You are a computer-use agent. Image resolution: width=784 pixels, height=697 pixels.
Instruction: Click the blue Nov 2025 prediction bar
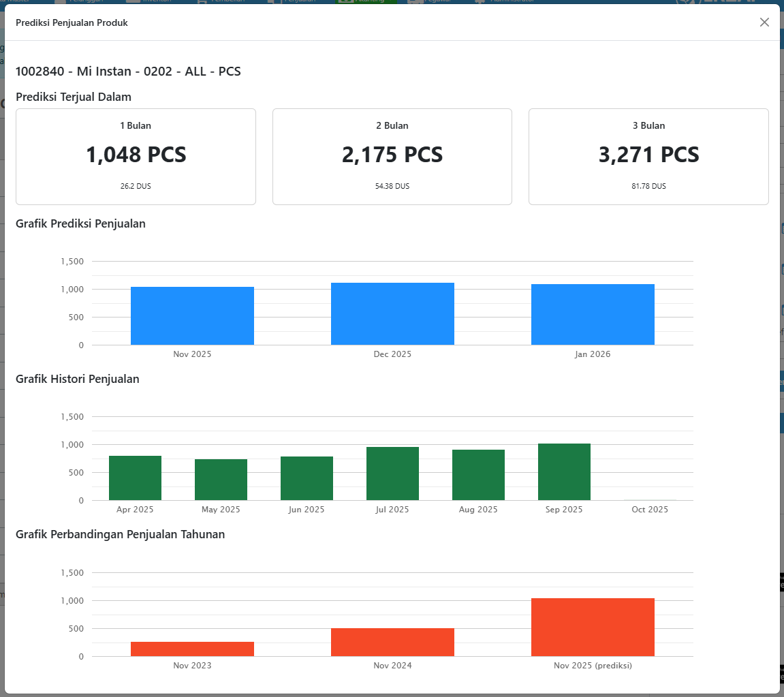(x=192, y=316)
